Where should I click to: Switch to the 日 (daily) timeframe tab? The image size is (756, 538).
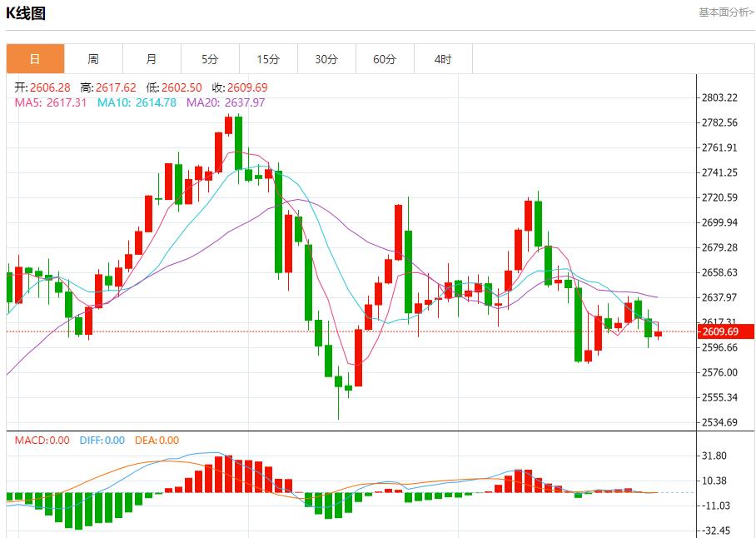pyautogui.click(x=34, y=58)
